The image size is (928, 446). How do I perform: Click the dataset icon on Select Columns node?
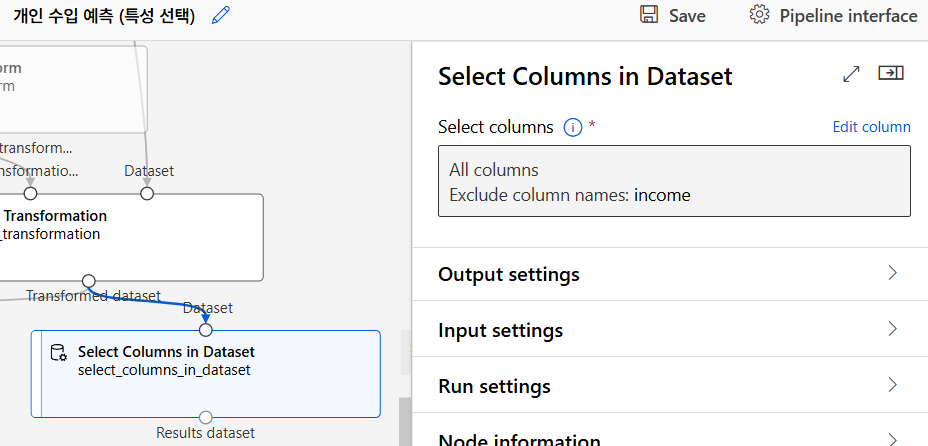59,353
